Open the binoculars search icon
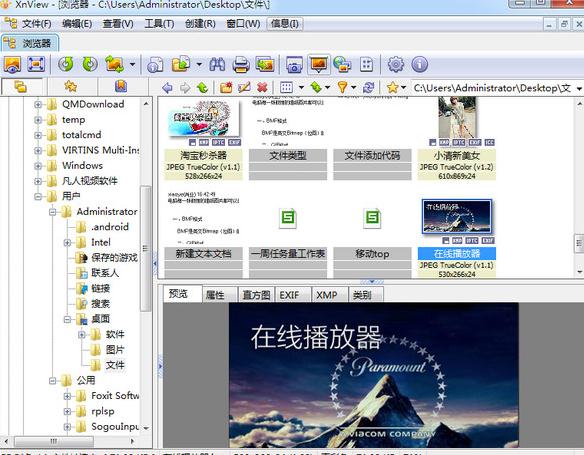 (217, 64)
